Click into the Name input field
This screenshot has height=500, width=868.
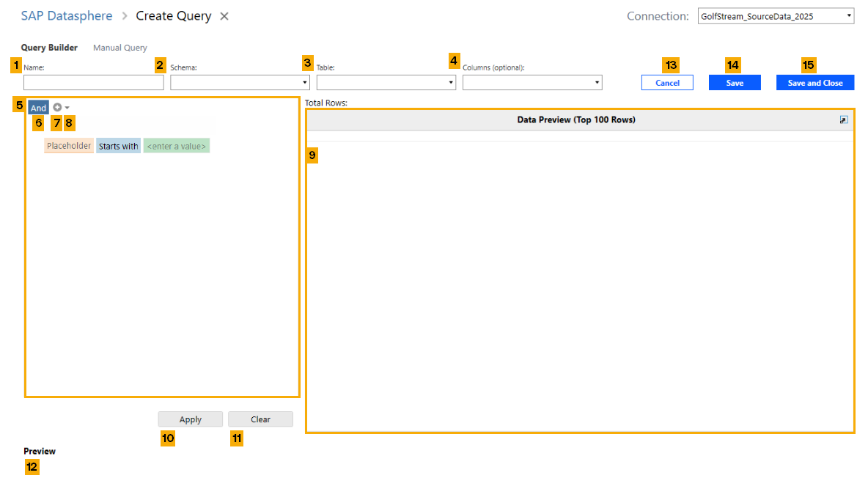94,83
